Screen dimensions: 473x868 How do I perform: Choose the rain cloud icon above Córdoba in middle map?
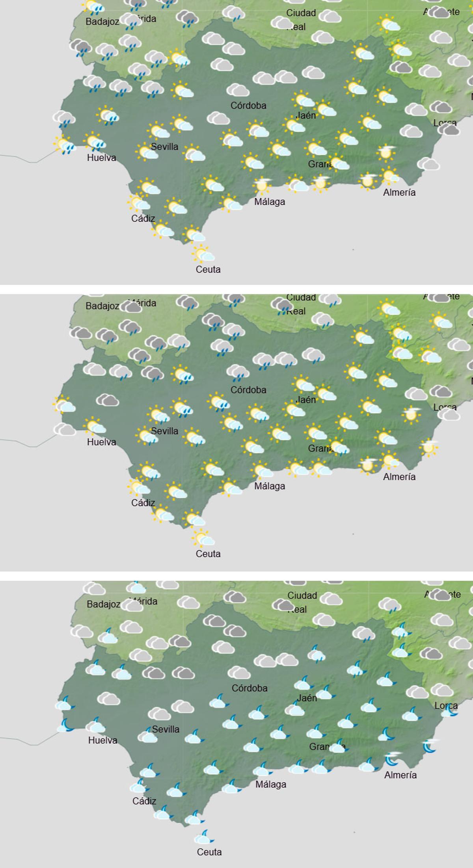(x=238, y=372)
